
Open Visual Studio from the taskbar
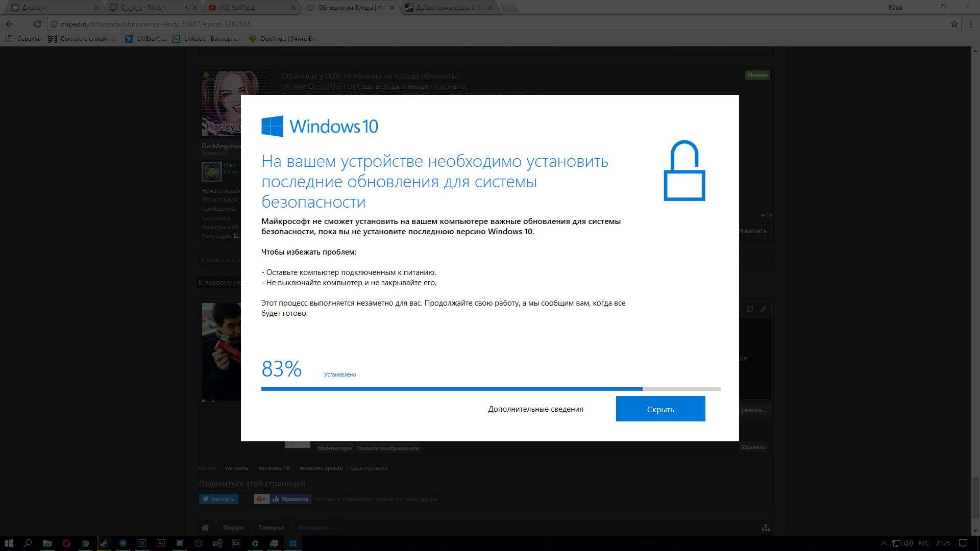[217, 543]
